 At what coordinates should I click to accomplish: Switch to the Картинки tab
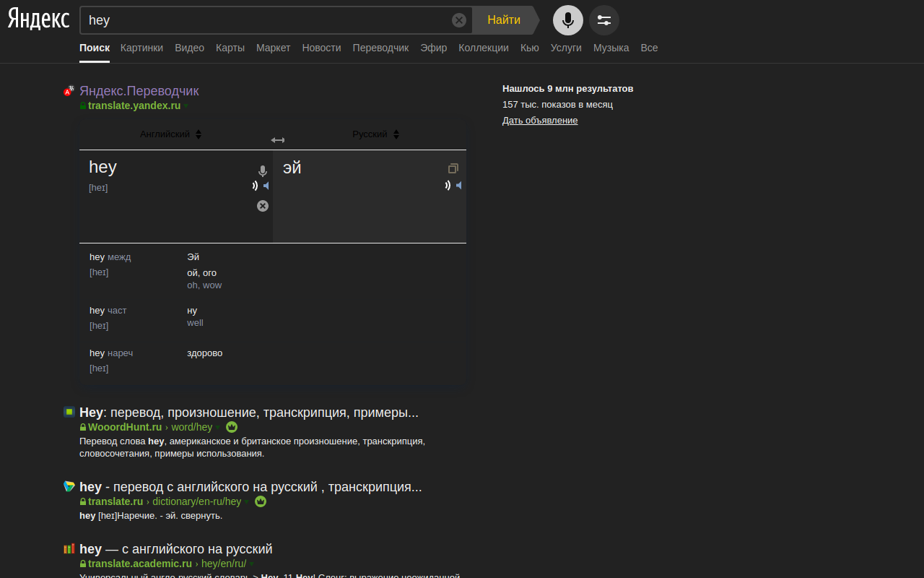pyautogui.click(x=141, y=48)
